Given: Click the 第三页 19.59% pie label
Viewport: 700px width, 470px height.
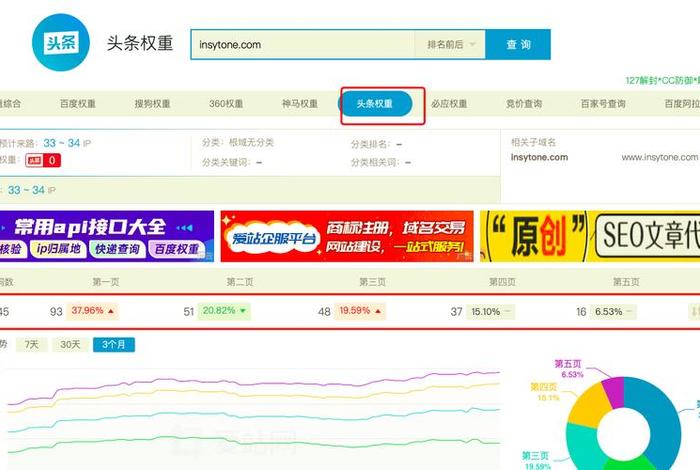Looking at the screenshot, I should tap(536, 460).
